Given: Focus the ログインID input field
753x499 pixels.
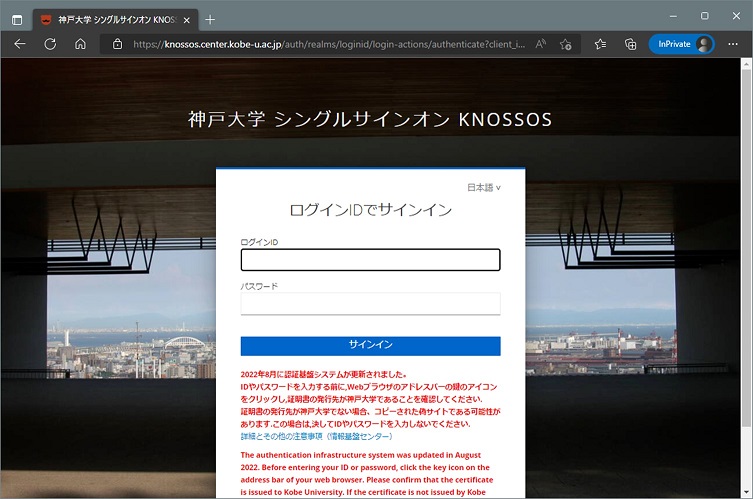Looking at the screenshot, I should [x=370, y=260].
